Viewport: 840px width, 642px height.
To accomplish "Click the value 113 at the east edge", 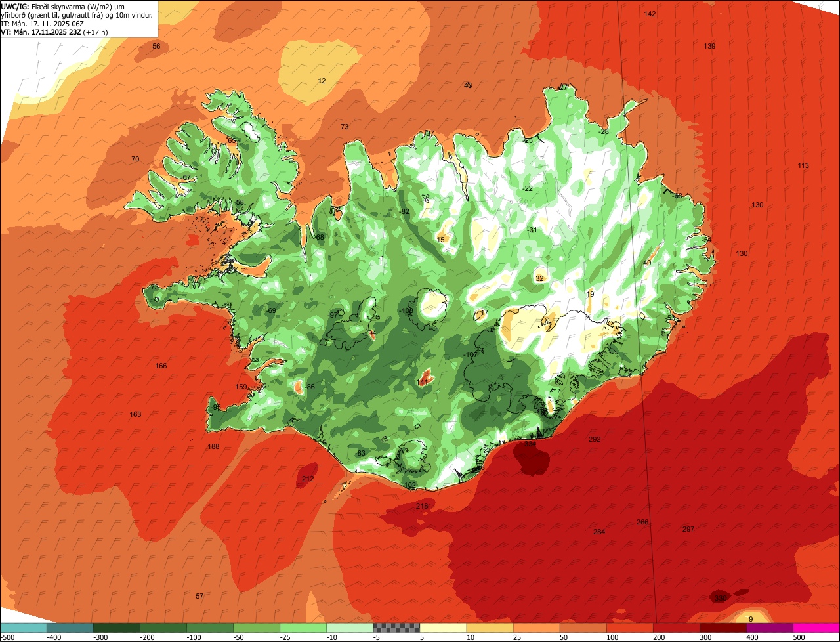I will click(803, 165).
